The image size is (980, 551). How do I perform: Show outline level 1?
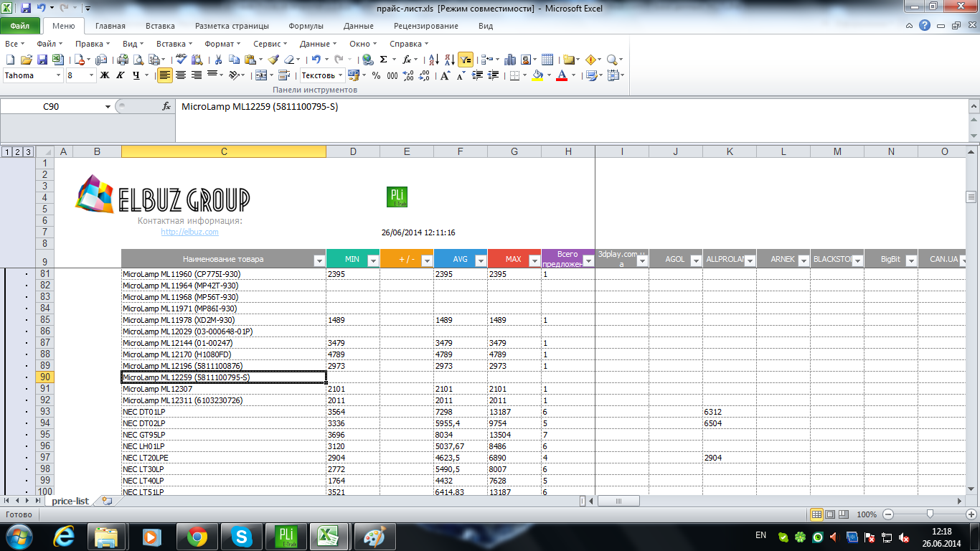click(6, 151)
